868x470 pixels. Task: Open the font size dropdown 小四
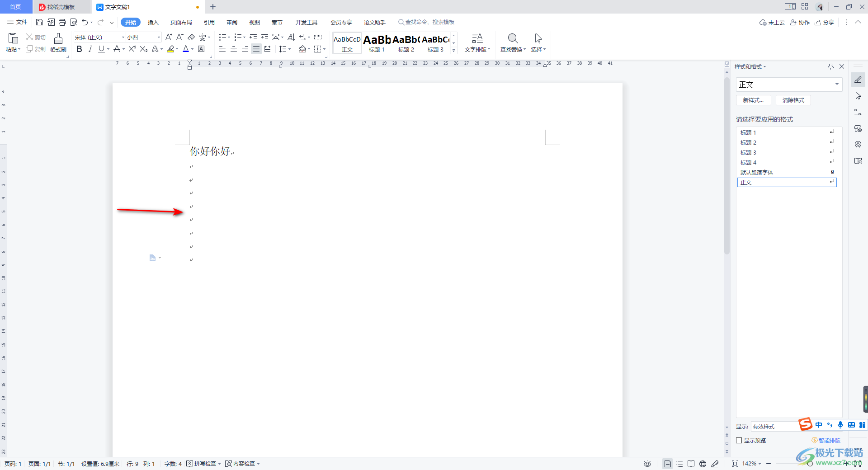point(159,37)
